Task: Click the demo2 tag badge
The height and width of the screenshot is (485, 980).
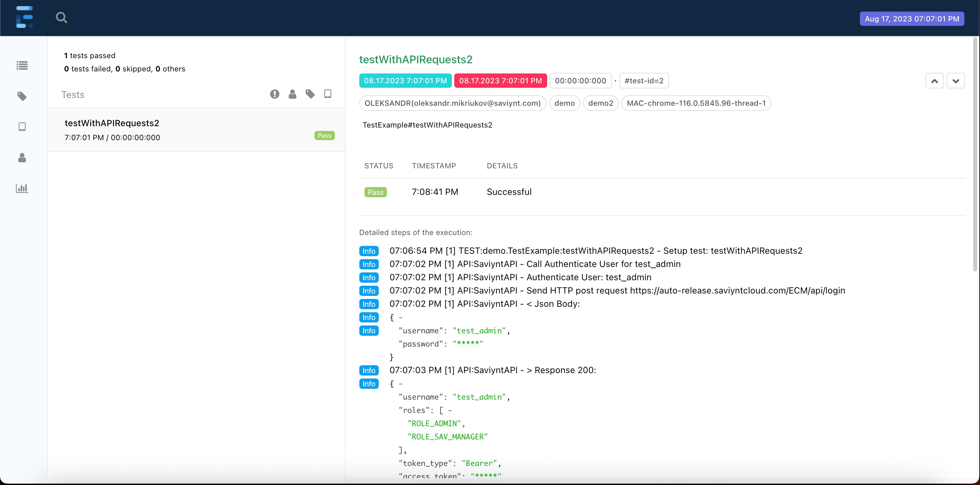Action: tap(600, 103)
